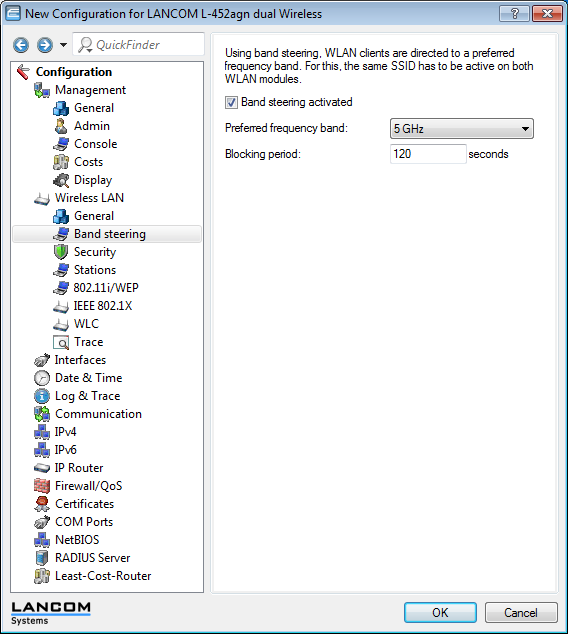Image resolution: width=568 pixels, height=634 pixels.
Task: Click the Date & Time clock icon
Action: 42,378
